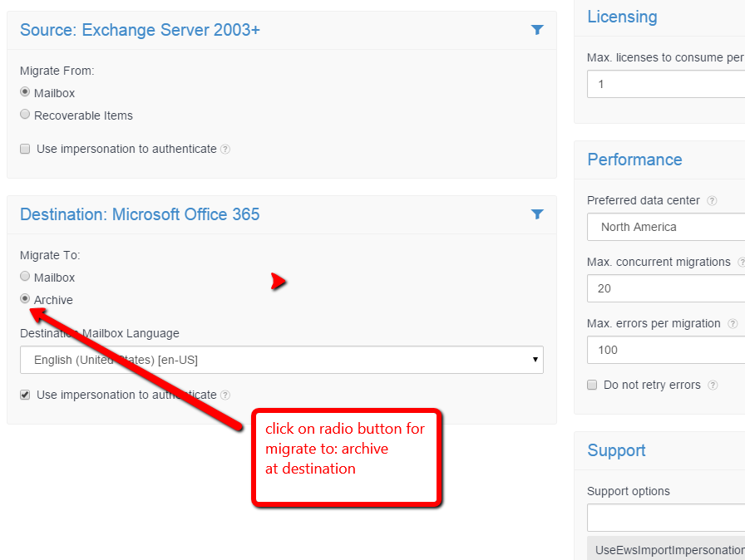Select Mailbox under Migrate To
This screenshot has height=560, width=745.
tap(25, 276)
